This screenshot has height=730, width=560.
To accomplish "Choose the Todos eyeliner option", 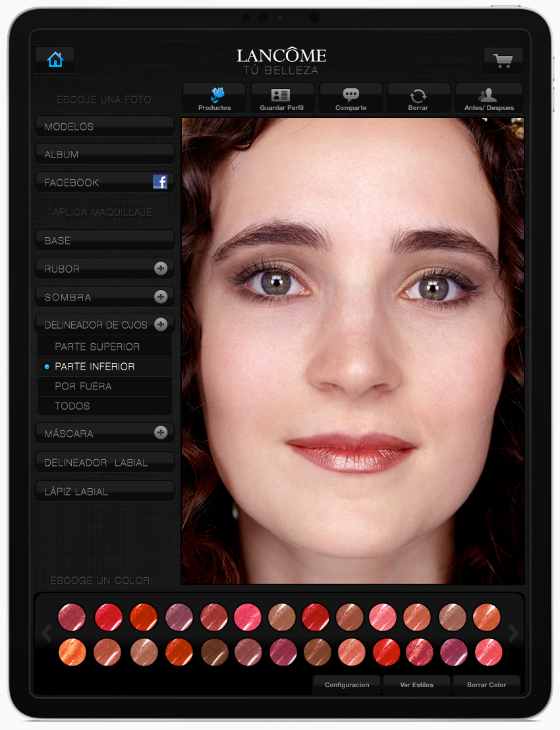I will [72, 406].
